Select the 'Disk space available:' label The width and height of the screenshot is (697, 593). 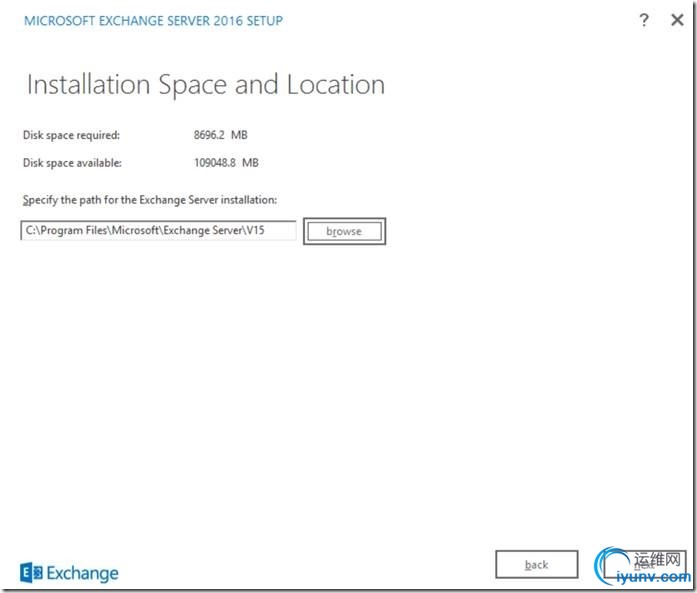click(x=72, y=163)
